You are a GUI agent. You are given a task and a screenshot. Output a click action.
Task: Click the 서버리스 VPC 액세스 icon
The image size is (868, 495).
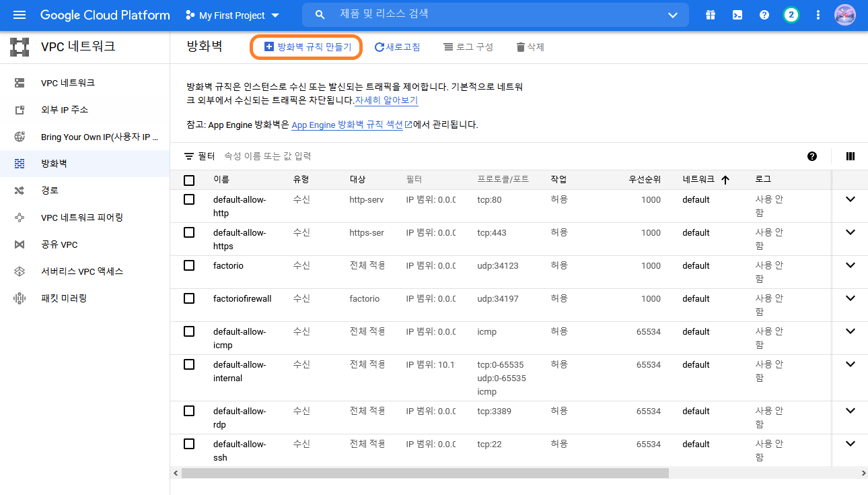20,271
